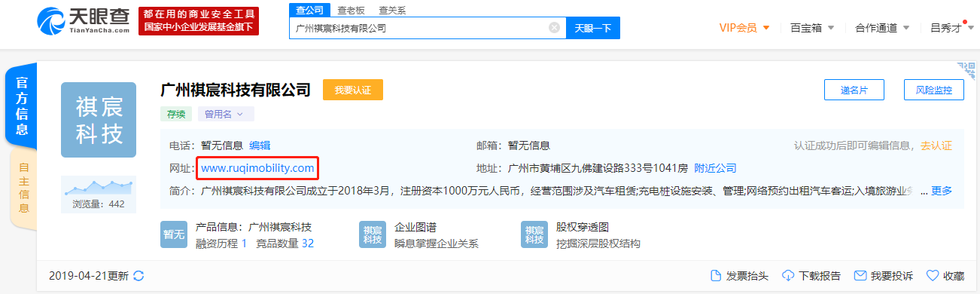Open 融资历程 count 1 link
The image size is (980, 294).
(221, 243)
